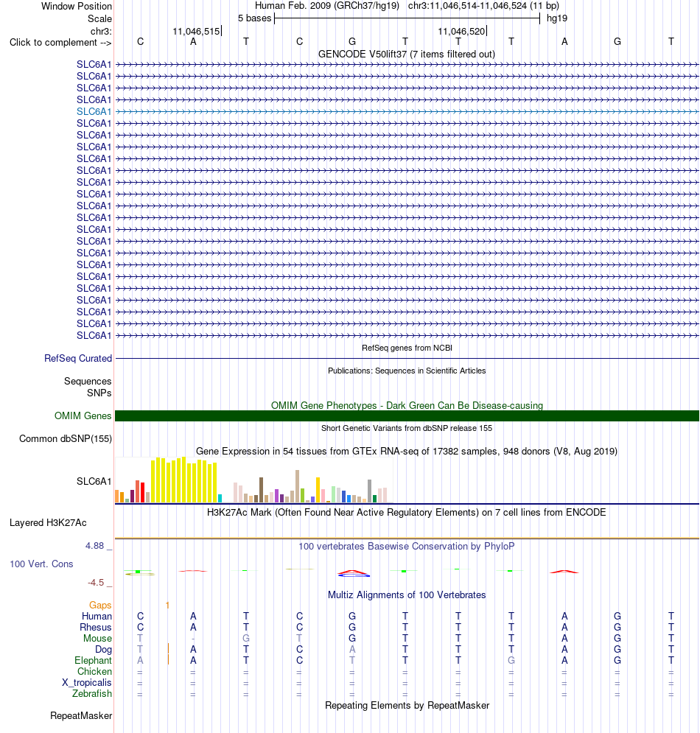Select the 'Sequences SNPs' track label
The height and width of the screenshot is (733, 700).
(88, 387)
